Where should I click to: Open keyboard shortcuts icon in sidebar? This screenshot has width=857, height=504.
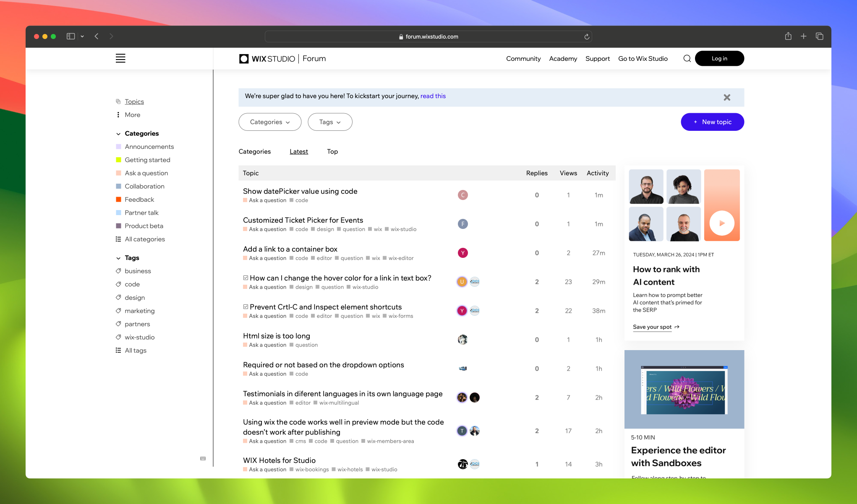click(203, 458)
